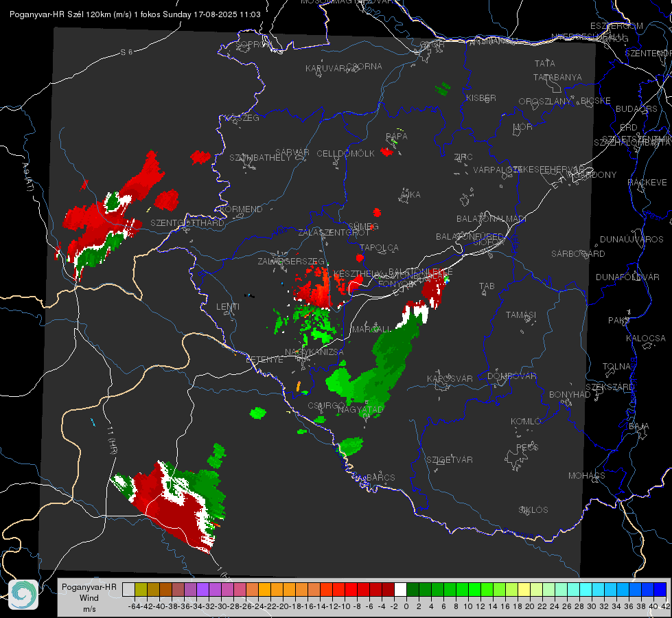Image resolution: width=672 pixels, height=618 pixels.
Task: Select the TAPOLCA label
Action: [380, 248]
